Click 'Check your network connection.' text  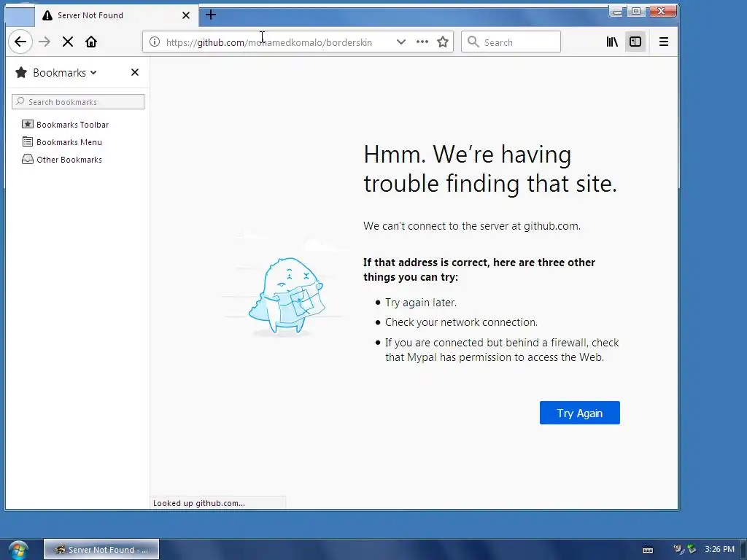(461, 322)
